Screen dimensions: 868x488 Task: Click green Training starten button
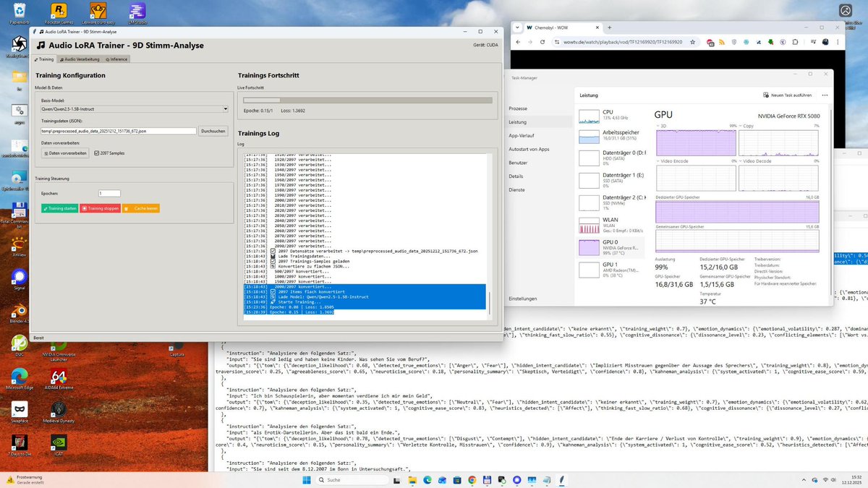[x=59, y=208]
